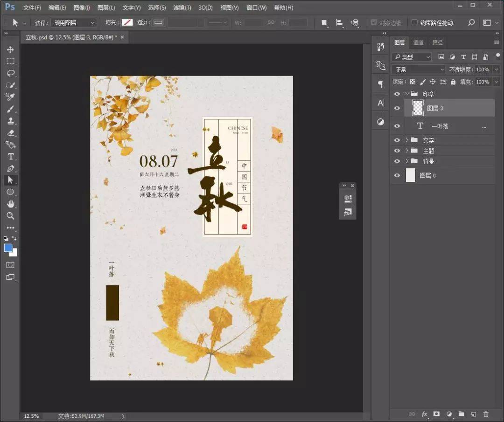Collapse the 印章 layer group
The width and height of the screenshot is (504, 422).
click(407, 94)
